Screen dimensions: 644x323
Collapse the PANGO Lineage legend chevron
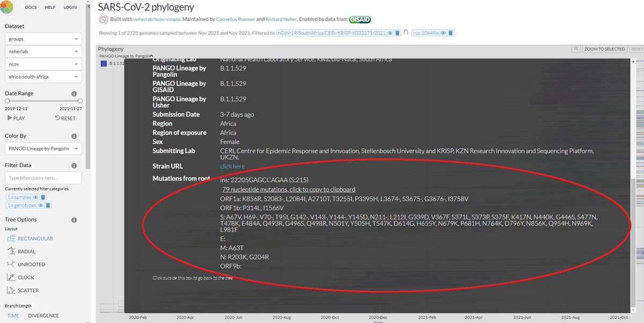click(152, 55)
